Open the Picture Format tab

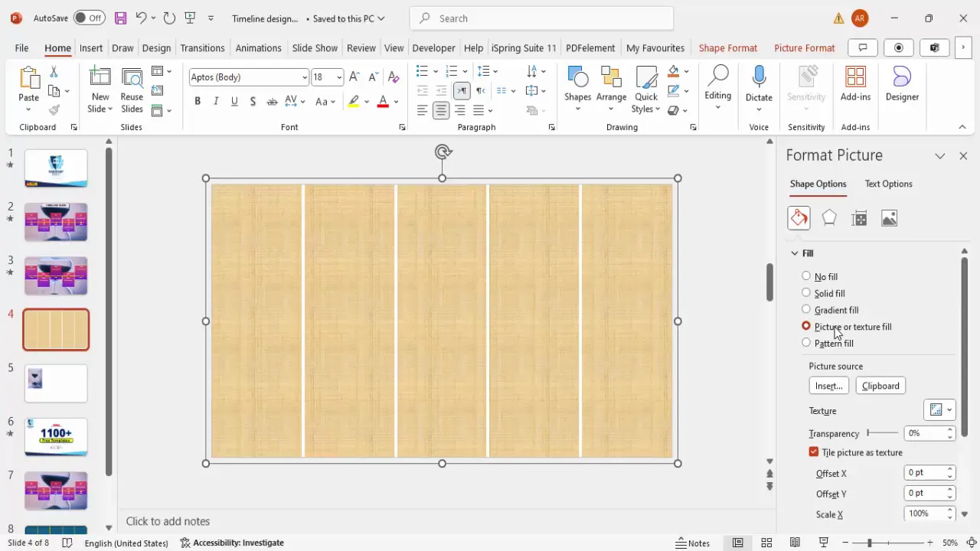pos(805,47)
